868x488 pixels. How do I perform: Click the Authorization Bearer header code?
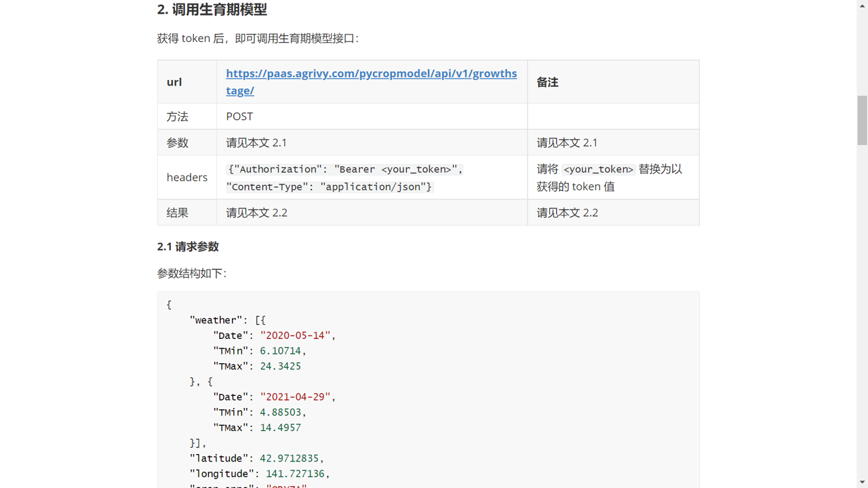tap(345, 169)
